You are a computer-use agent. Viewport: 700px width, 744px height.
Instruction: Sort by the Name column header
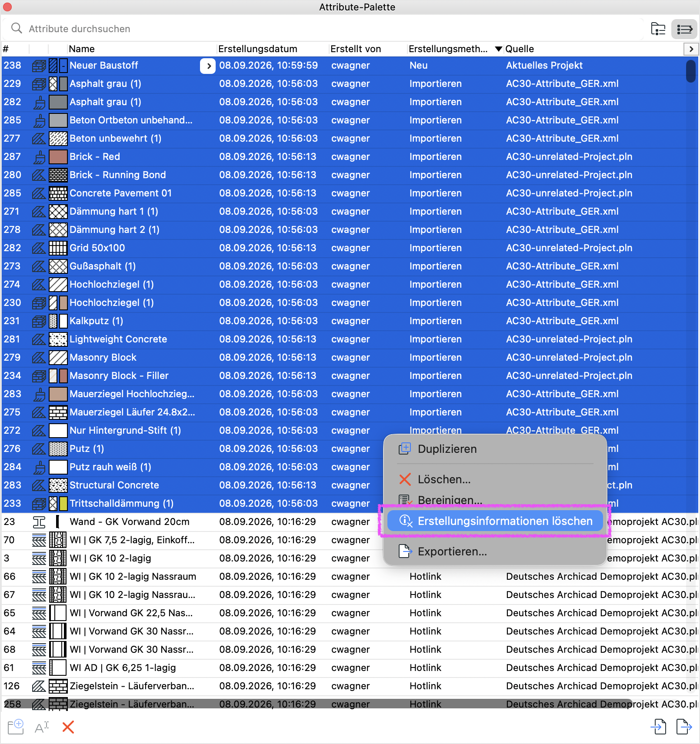click(82, 49)
